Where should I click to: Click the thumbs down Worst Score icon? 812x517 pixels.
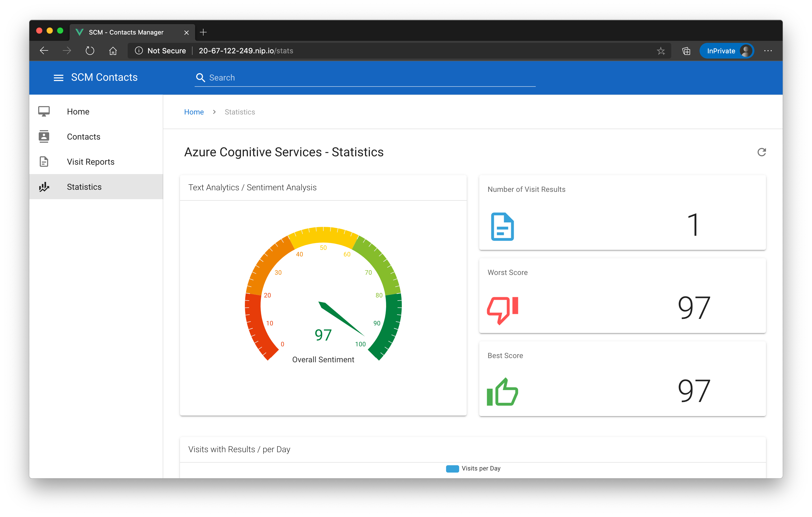503,307
